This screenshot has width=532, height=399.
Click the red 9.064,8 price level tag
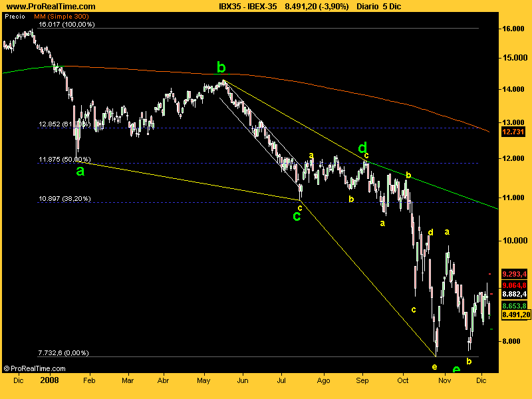(x=514, y=285)
